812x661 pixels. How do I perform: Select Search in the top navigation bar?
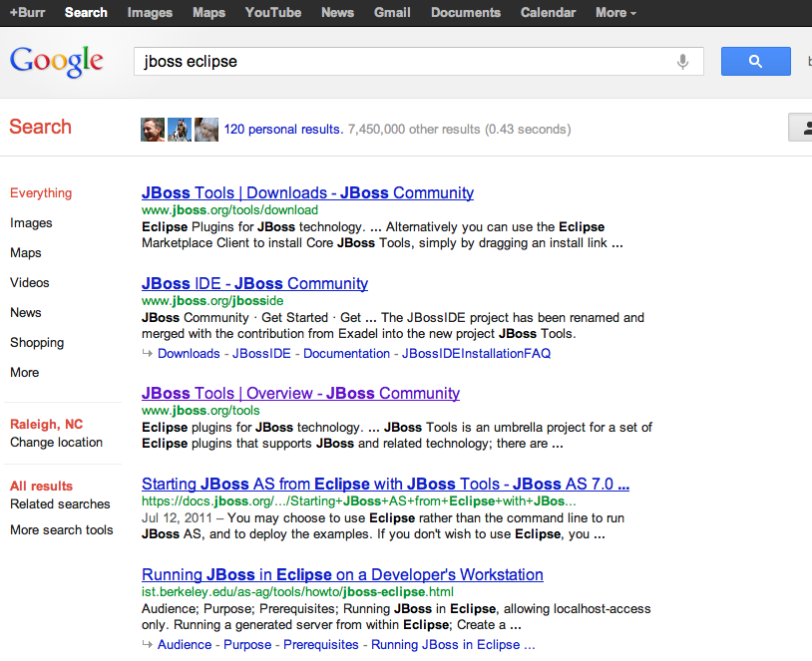pos(86,12)
